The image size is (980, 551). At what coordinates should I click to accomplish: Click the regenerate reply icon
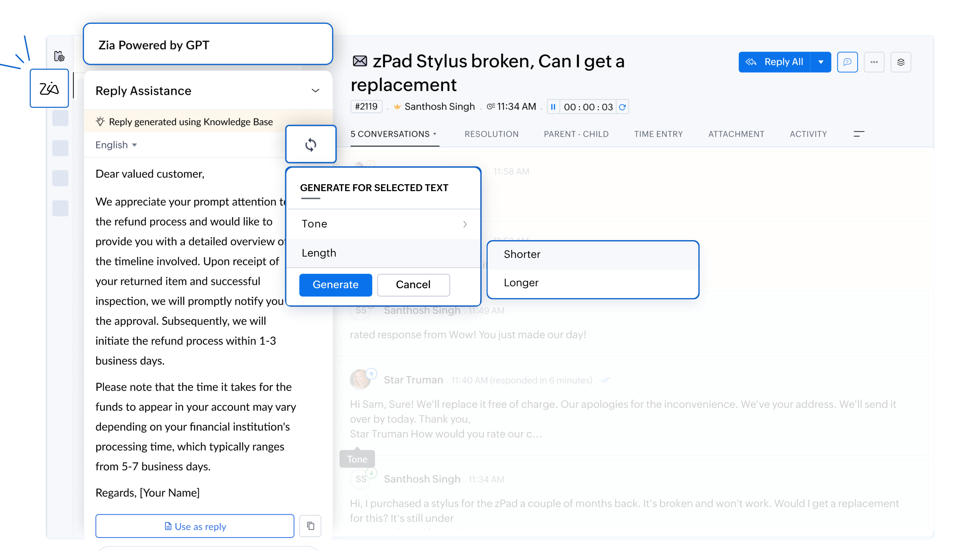310,145
